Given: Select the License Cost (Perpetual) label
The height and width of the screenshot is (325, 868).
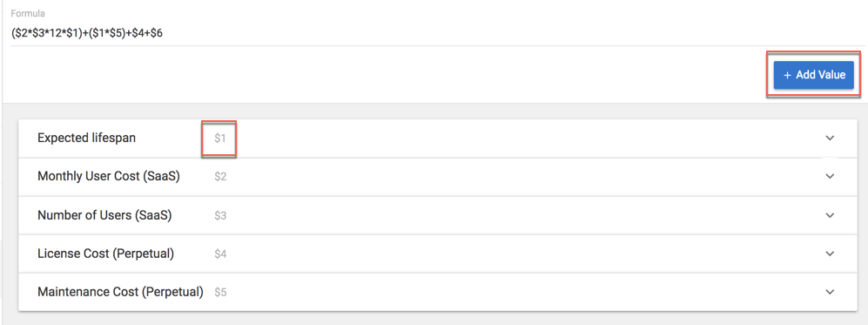Looking at the screenshot, I should pos(105,253).
